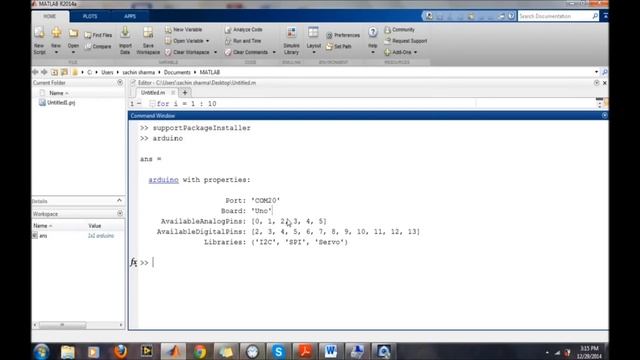640x360 pixels.
Task: Click Run and Time
Action: click(243, 41)
